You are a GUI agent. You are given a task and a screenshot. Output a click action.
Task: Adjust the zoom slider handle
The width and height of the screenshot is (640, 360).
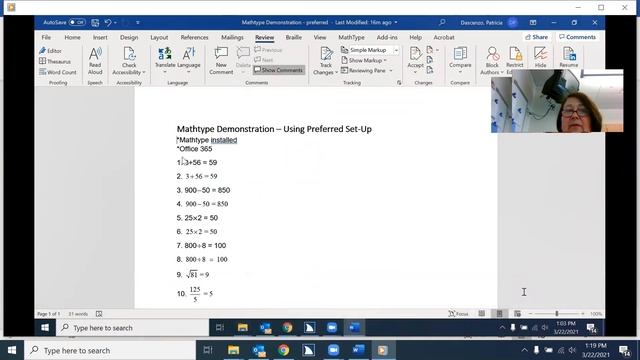click(557, 313)
